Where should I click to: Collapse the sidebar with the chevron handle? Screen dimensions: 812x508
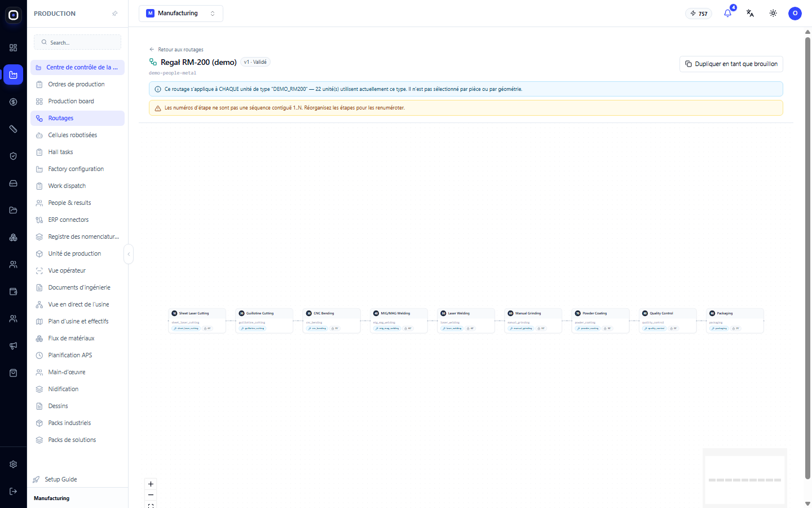click(x=129, y=254)
